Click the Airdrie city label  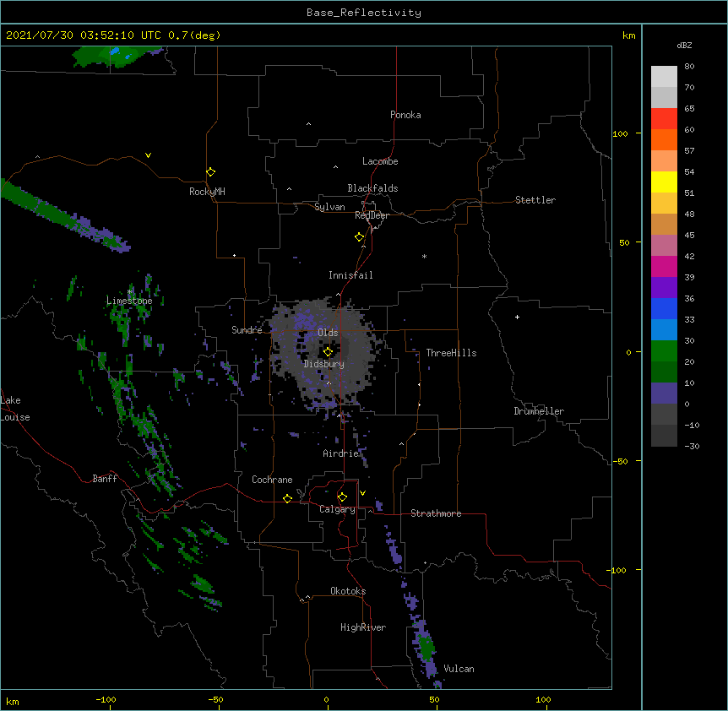click(340, 453)
